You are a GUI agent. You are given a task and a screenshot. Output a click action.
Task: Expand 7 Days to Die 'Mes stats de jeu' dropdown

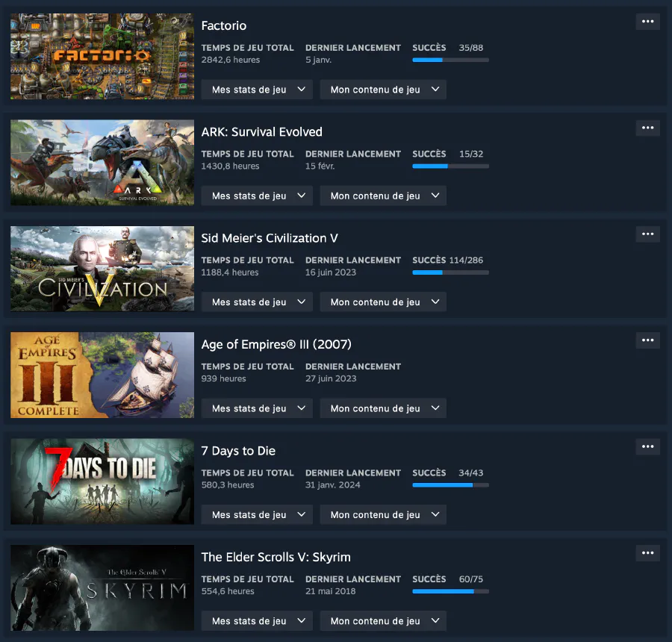(257, 515)
